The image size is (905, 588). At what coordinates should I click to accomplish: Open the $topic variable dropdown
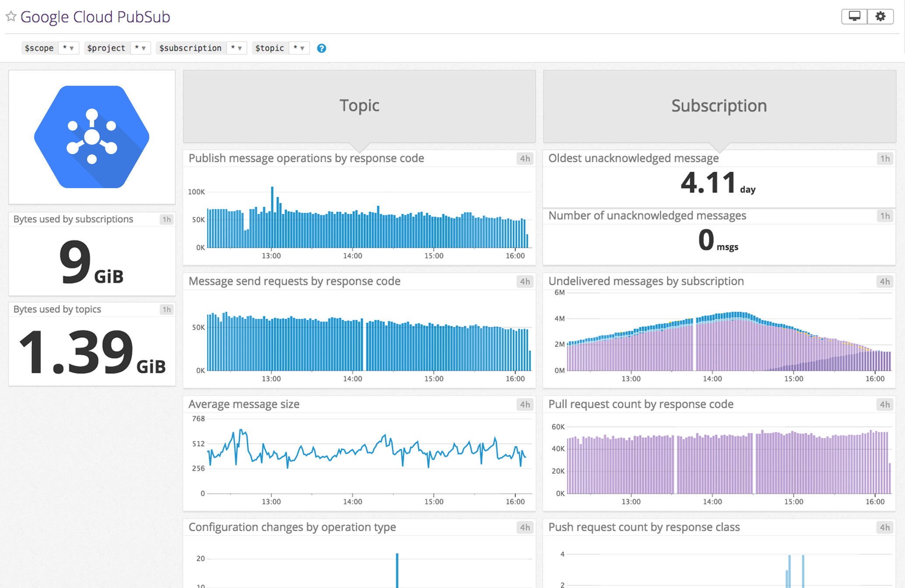[299, 48]
